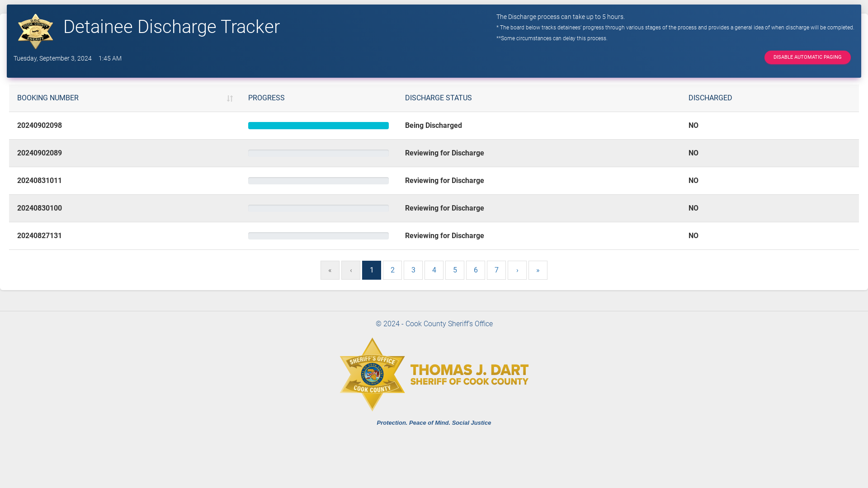Click 'Reviewing for Discharge' status for 20240831011
The height and width of the screenshot is (488, 868).
pyautogui.click(x=444, y=181)
